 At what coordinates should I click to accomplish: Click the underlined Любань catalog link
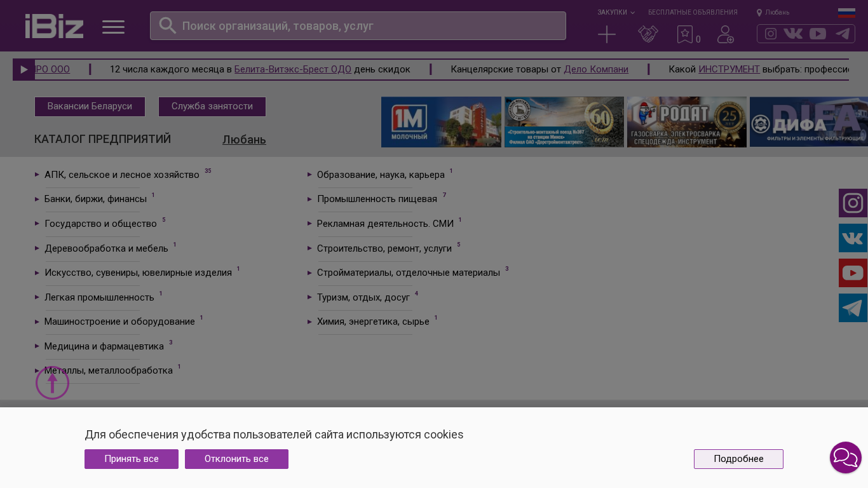(244, 140)
